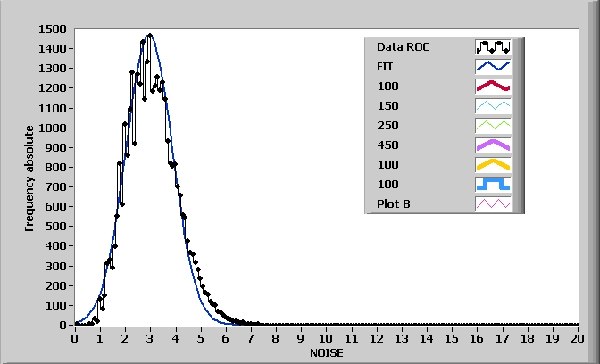Click the cyan 150 plot legend icon
The height and width of the screenshot is (364, 600).
(x=493, y=106)
